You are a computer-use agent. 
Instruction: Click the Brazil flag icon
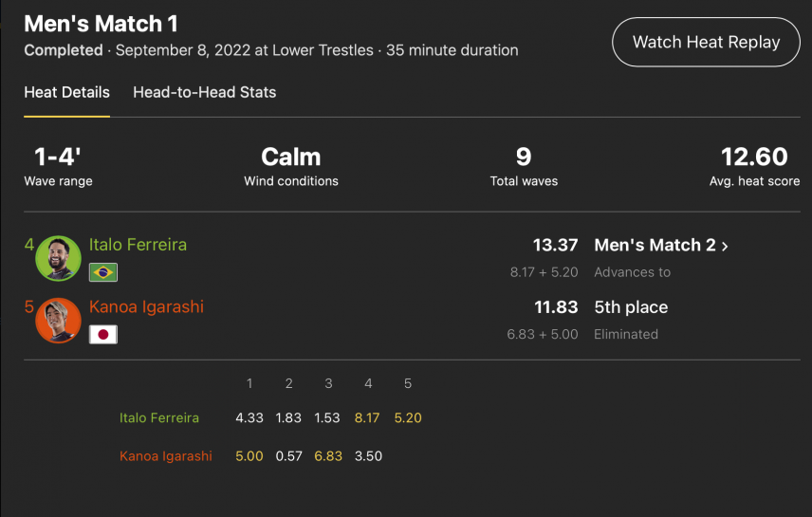point(103,272)
